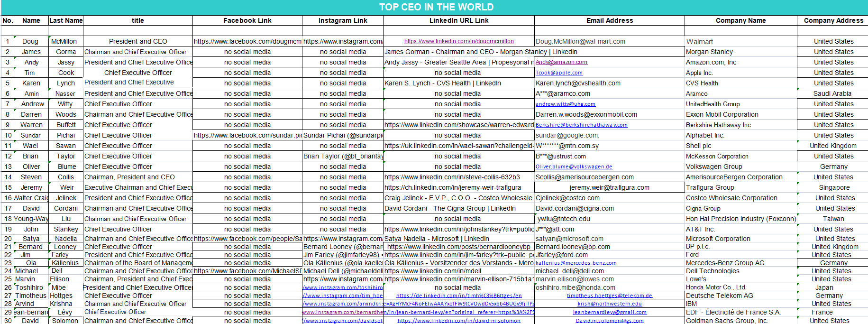Open the toshihiro Instagram link
The image size is (868, 324).
[x=343, y=287]
